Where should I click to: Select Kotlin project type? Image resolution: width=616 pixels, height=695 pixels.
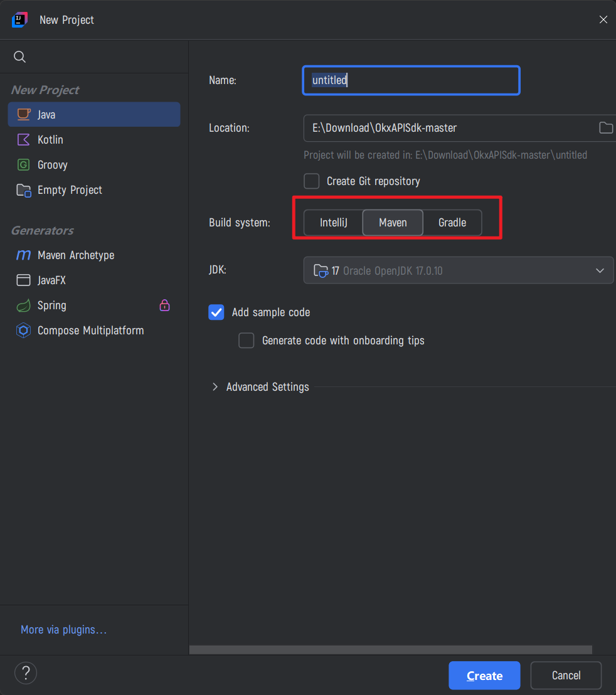click(x=94, y=140)
